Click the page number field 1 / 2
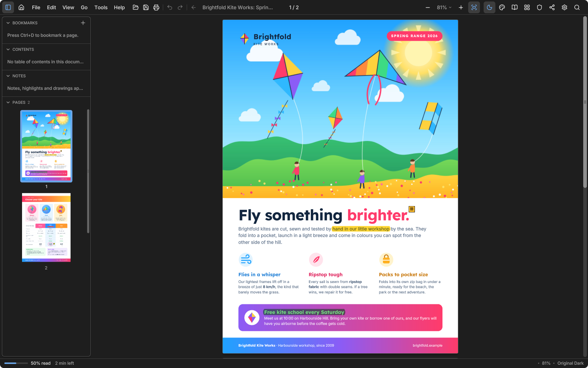Screen dimensions: 588x368 pyautogui.click(x=294, y=7)
